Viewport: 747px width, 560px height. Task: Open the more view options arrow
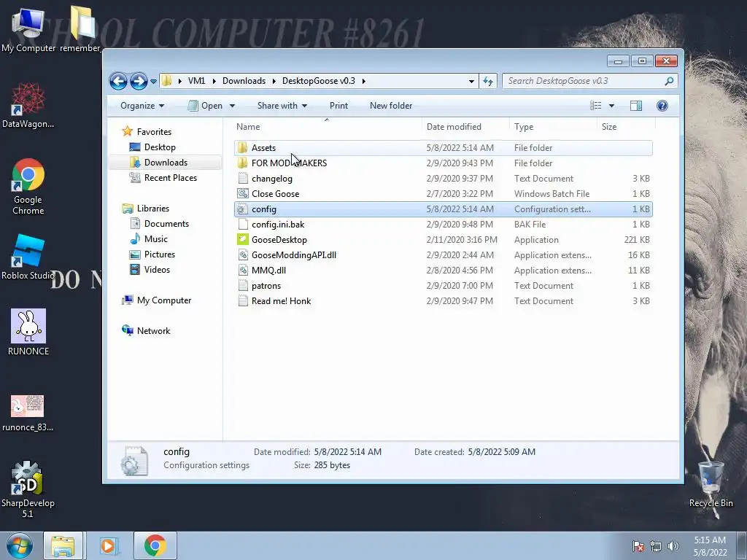pyautogui.click(x=612, y=106)
